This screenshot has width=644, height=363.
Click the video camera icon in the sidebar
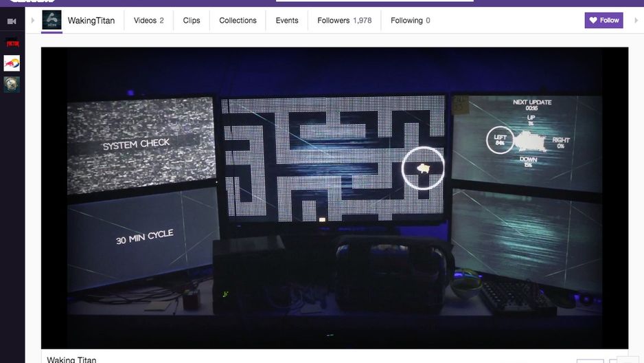[x=12, y=21]
